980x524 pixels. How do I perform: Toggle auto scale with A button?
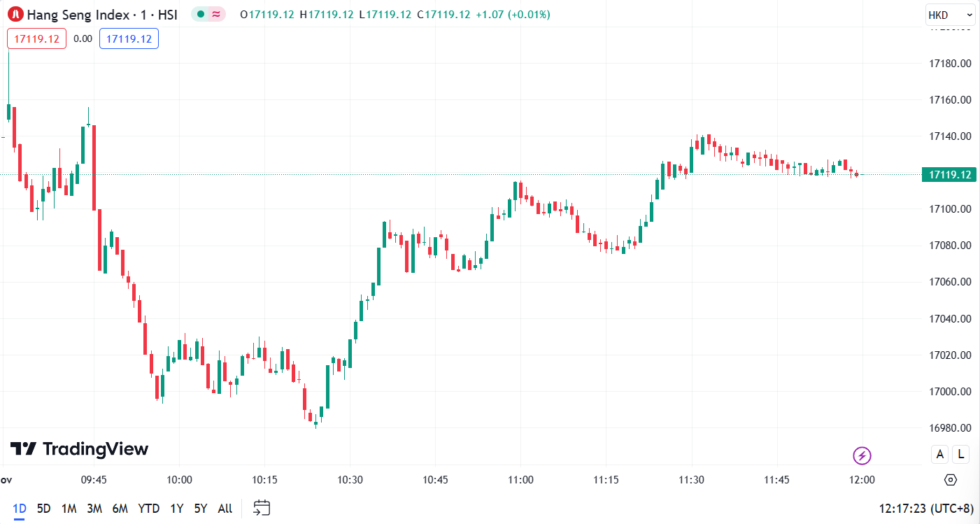click(940, 454)
